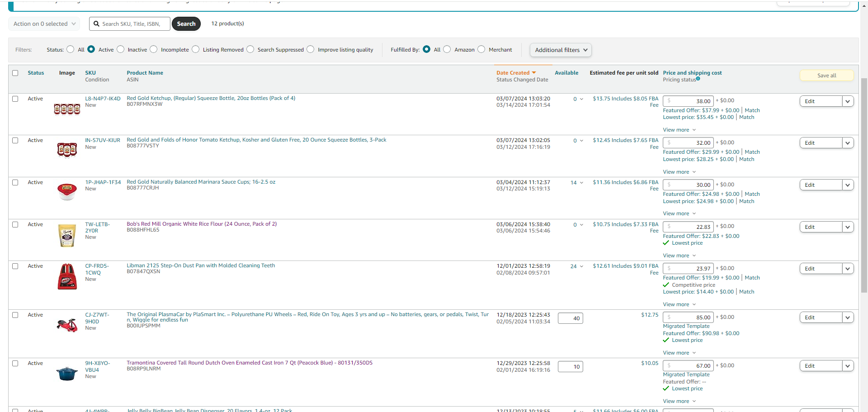This screenshot has height=412, width=868.
Task: Select checkbox for PlasmaCar row
Action: pos(15,315)
